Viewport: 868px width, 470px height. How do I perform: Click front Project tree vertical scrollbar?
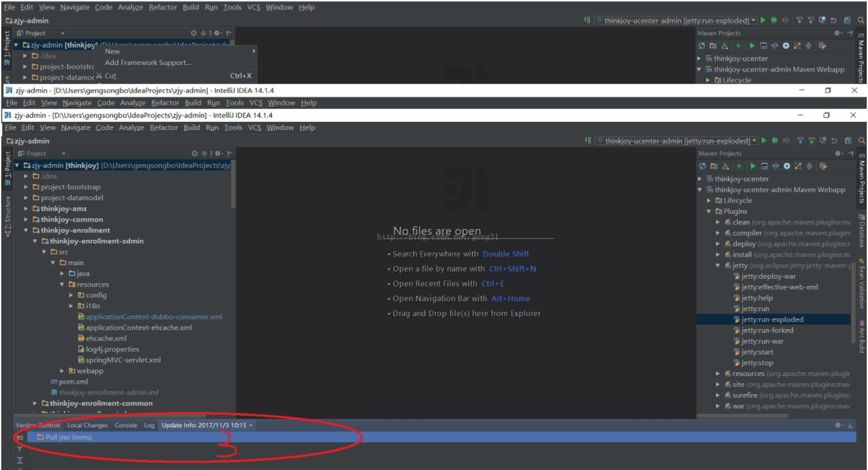[x=233, y=183]
